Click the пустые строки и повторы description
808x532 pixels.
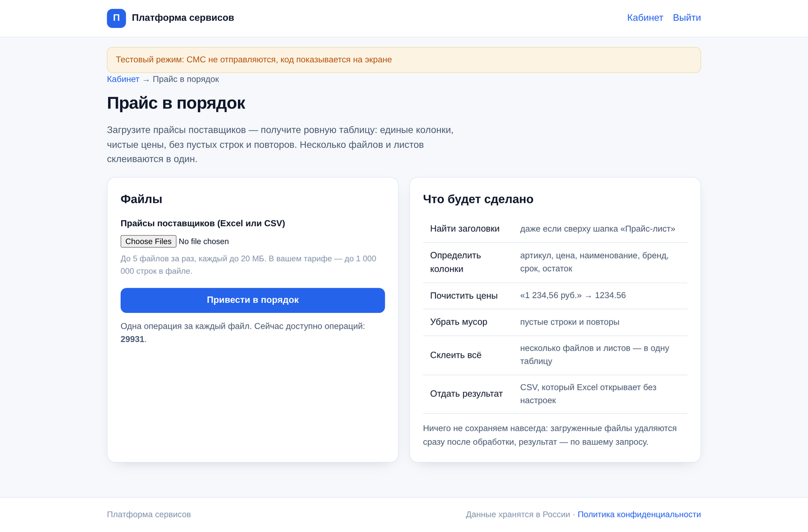point(570,322)
